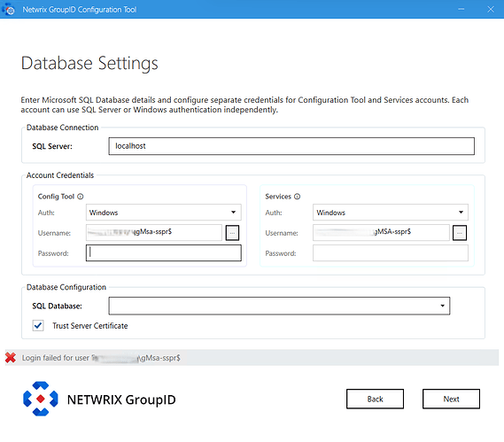Open the Config Tool Auth dropdown
Viewport: 504px width, 442px height.
[164, 213]
